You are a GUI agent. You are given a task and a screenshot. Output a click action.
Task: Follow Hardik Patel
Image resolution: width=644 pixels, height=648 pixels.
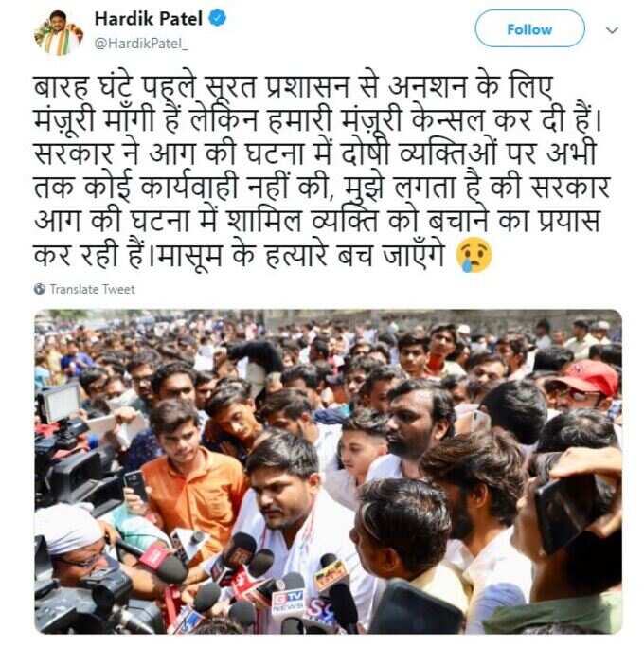point(529,29)
